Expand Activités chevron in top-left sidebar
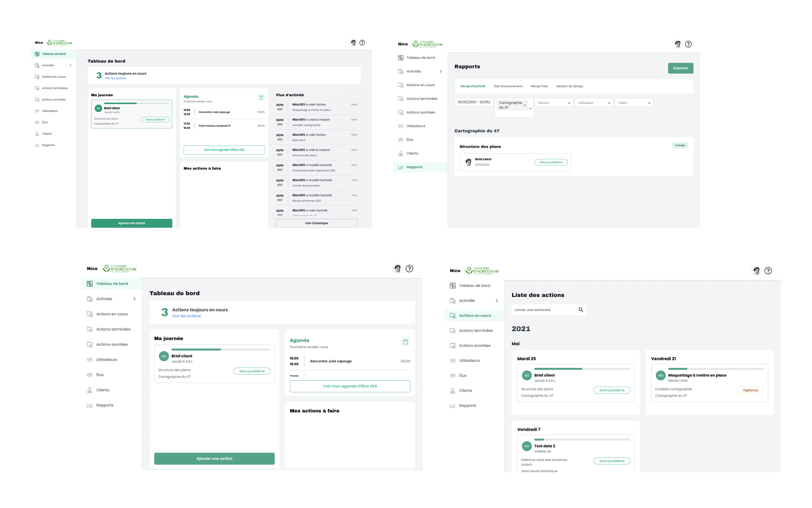Screen dimensions: 812x508 click(x=70, y=65)
